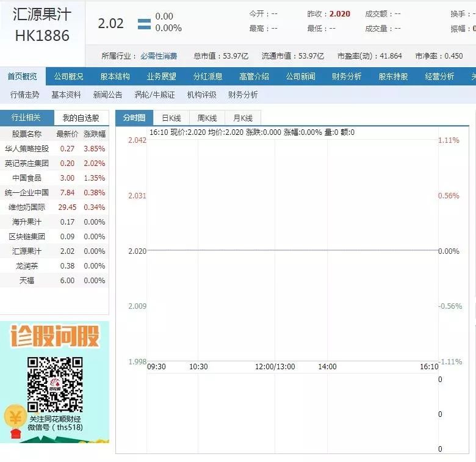Viewport: 476px width, 462px height.
Task: Open 机构评级 sub-navigation link
Action: [201, 95]
